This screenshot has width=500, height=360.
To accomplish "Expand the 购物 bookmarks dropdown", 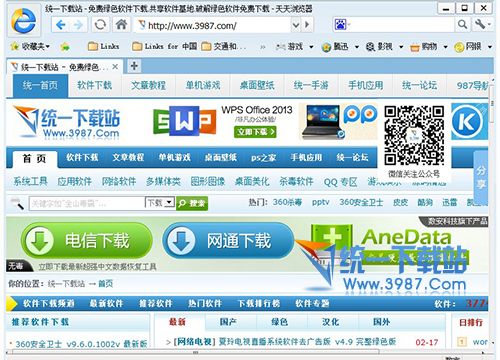I will click(445, 47).
